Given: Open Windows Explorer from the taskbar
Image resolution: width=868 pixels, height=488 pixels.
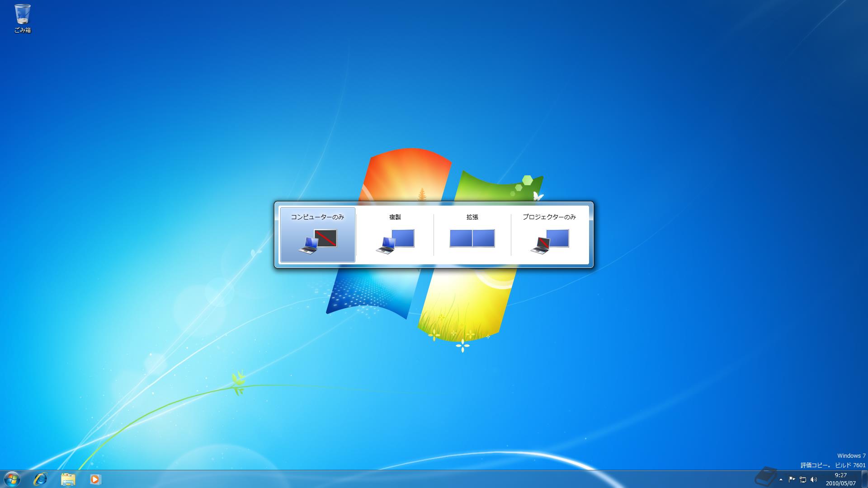Looking at the screenshot, I should [68, 479].
